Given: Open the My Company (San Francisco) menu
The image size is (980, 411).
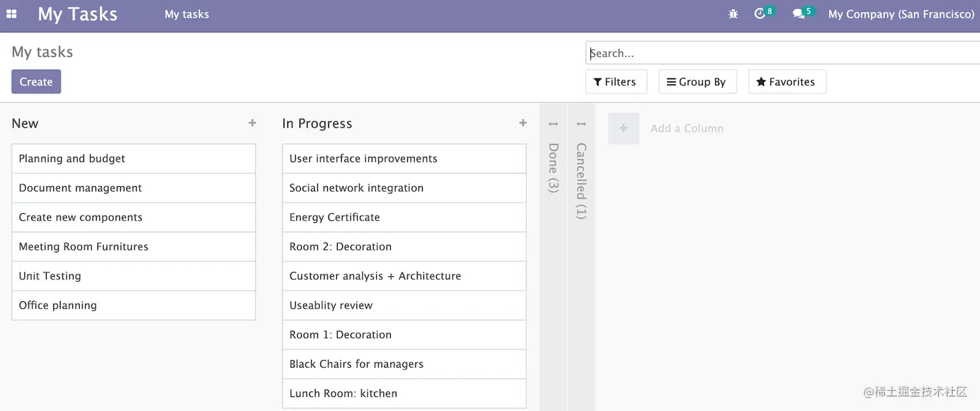Looking at the screenshot, I should 901,14.
